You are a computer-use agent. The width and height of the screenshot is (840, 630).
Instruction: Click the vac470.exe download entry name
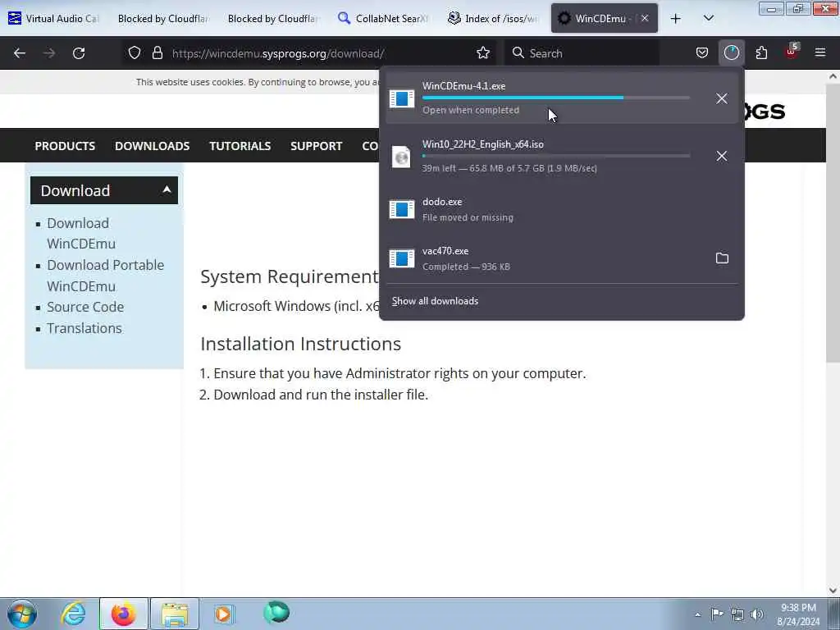[x=445, y=251]
